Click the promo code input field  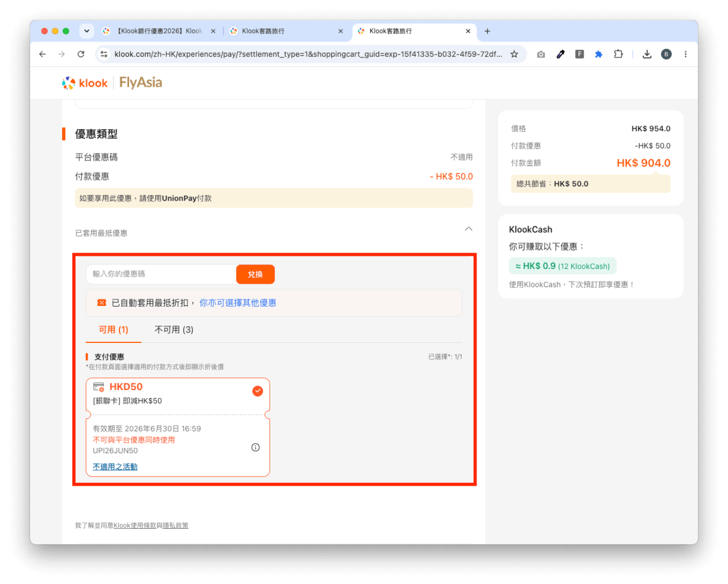(162, 274)
